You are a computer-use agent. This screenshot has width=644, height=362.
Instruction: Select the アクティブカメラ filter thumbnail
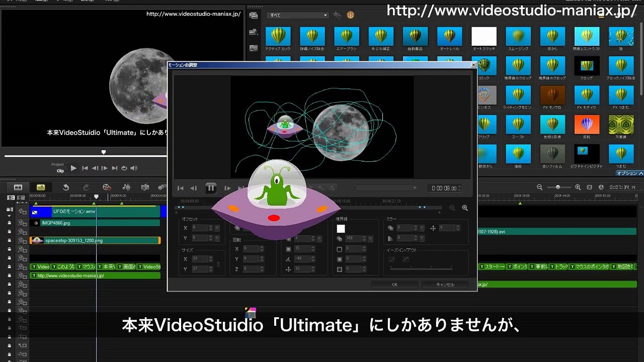click(x=278, y=37)
